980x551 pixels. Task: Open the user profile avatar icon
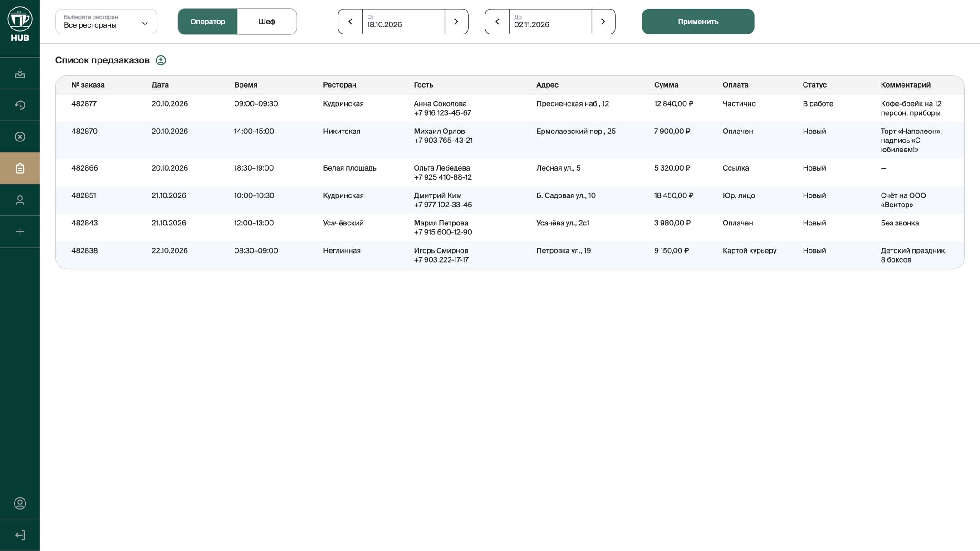coord(20,503)
